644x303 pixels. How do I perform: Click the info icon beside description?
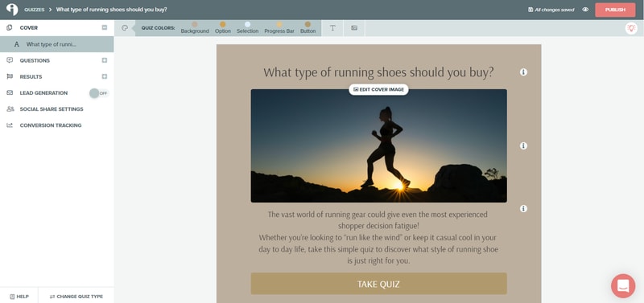tap(523, 209)
